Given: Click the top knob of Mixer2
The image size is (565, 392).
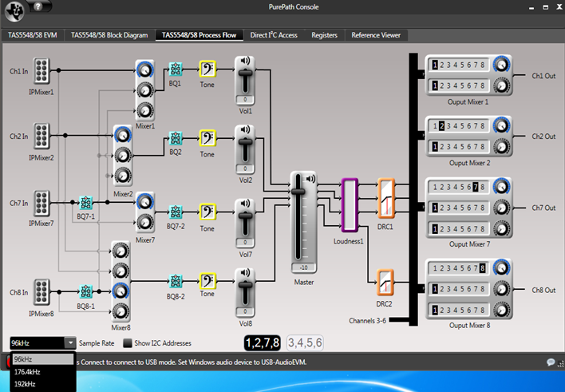Looking at the screenshot, I should tap(123, 135).
